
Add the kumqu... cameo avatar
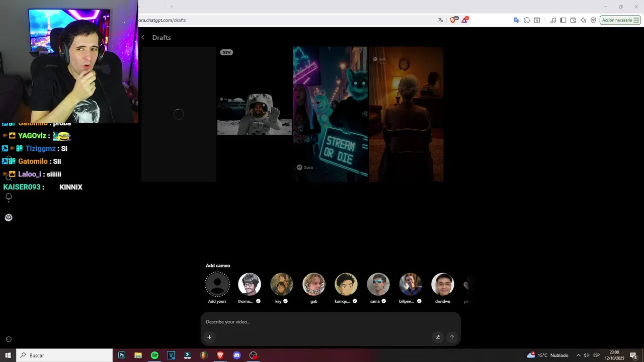tap(346, 284)
